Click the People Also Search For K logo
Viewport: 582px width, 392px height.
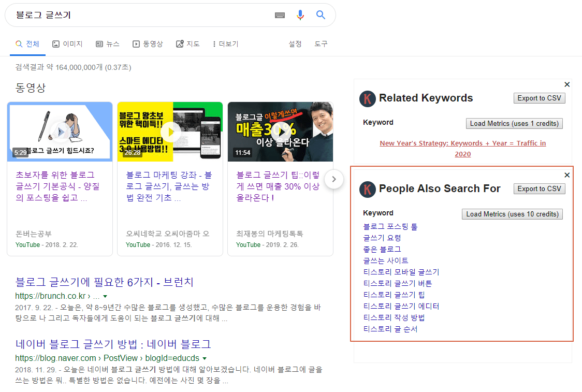pos(368,190)
